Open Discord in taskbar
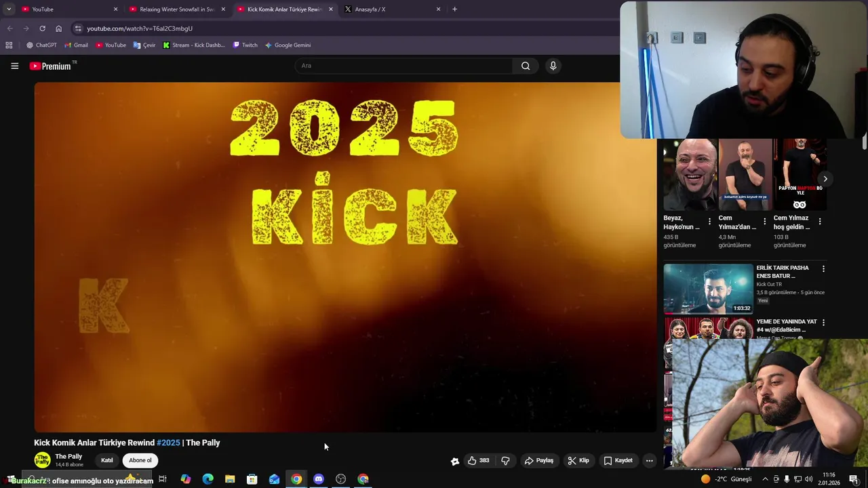The width and height of the screenshot is (868, 488). tap(319, 479)
